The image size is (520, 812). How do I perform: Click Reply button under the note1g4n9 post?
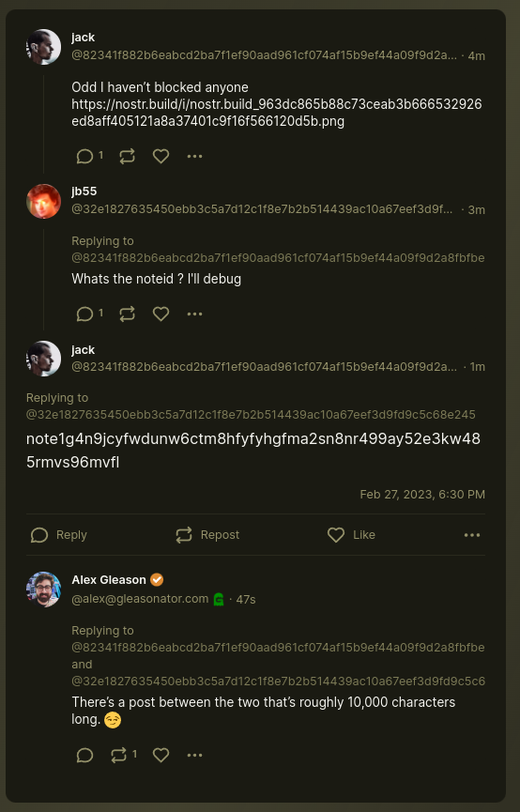(x=58, y=535)
